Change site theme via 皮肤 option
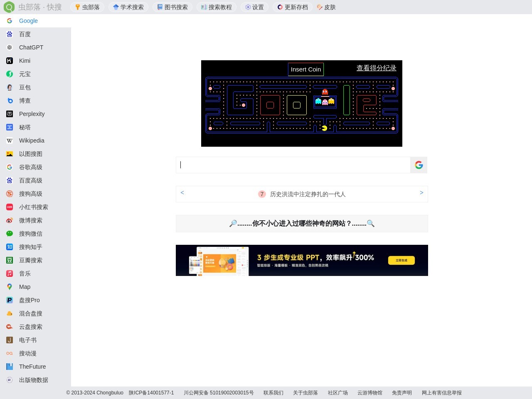The width and height of the screenshot is (532, 399). pos(326,7)
